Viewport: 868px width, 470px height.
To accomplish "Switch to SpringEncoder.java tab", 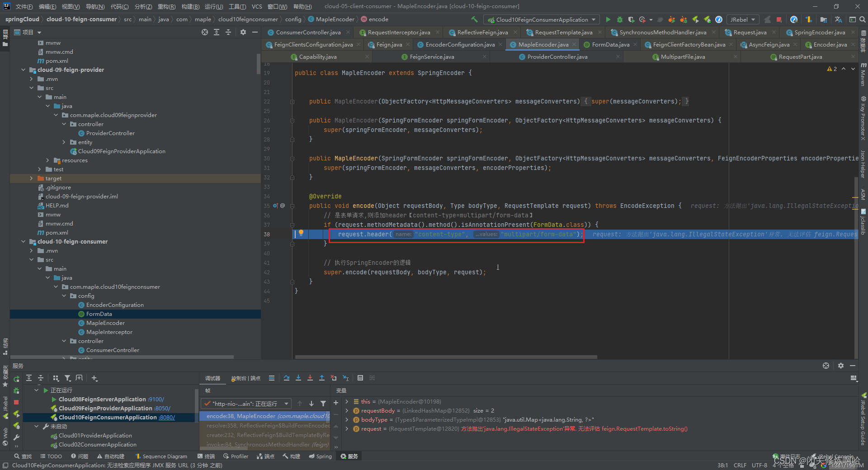I will click(820, 32).
